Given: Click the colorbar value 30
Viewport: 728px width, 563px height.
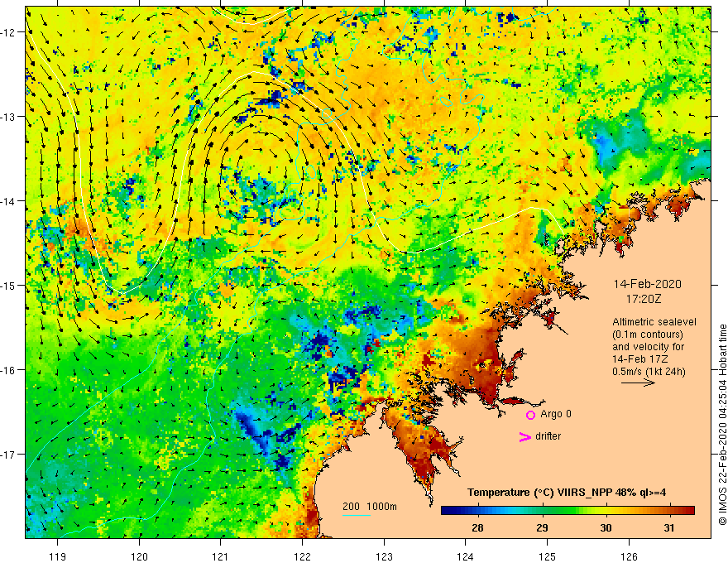Looking at the screenshot, I should point(606,528).
